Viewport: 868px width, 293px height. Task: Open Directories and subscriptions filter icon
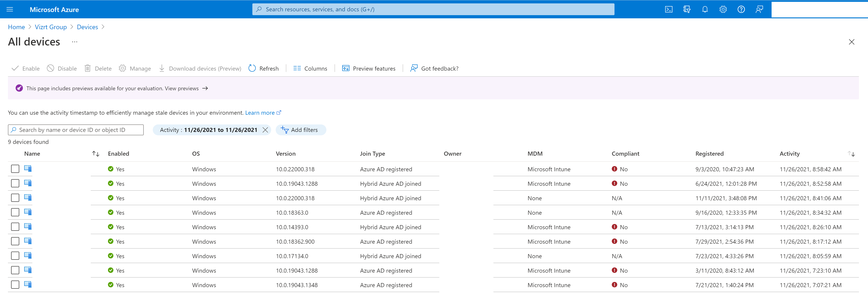(x=687, y=10)
